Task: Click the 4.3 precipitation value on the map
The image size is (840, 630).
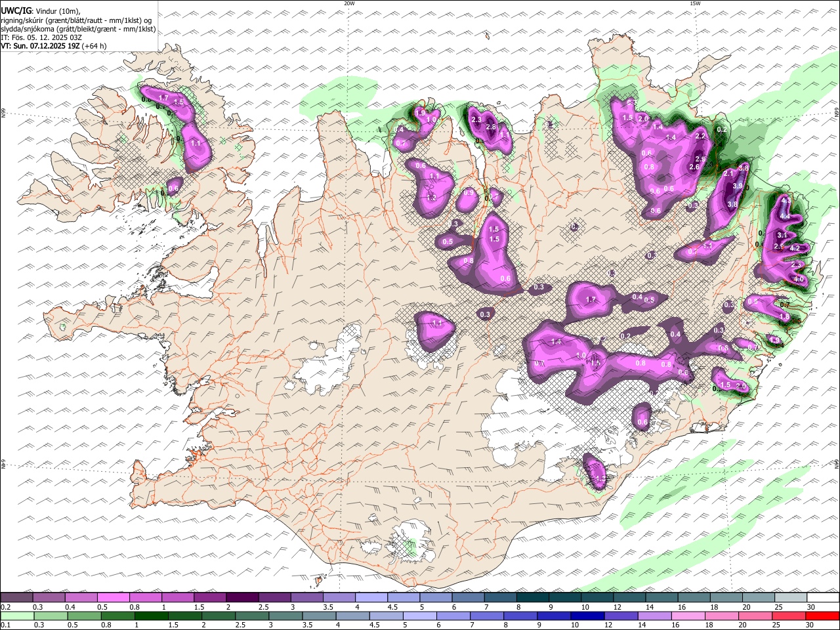Action: 786,200
